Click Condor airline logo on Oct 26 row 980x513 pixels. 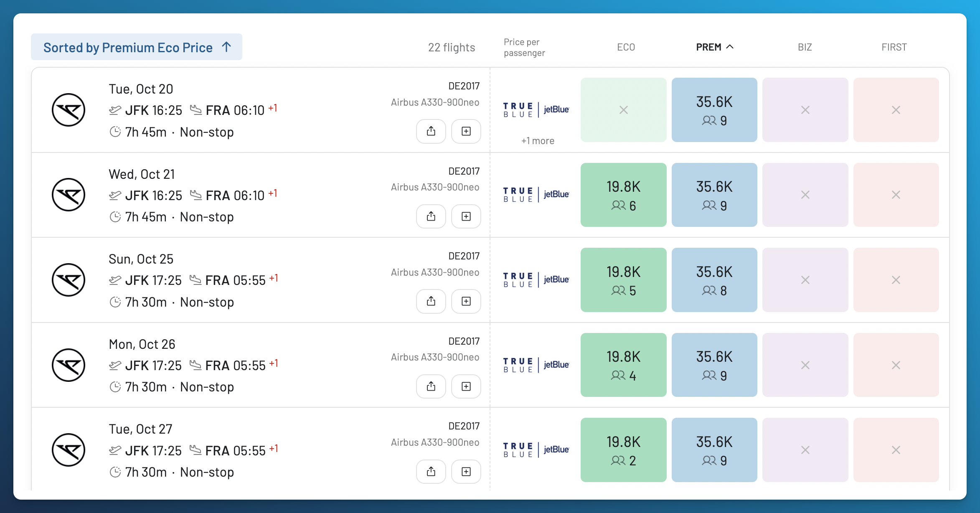[69, 365]
